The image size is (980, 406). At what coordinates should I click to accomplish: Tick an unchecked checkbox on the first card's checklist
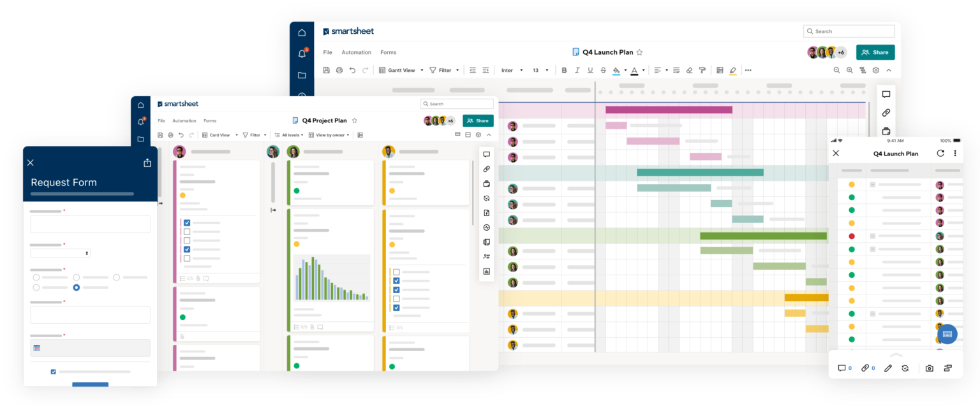(x=187, y=231)
